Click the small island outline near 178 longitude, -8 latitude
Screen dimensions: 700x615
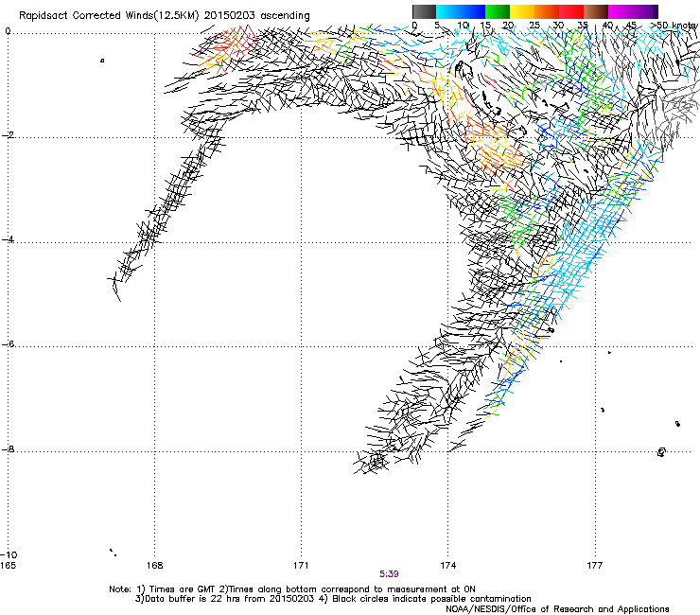click(661, 452)
